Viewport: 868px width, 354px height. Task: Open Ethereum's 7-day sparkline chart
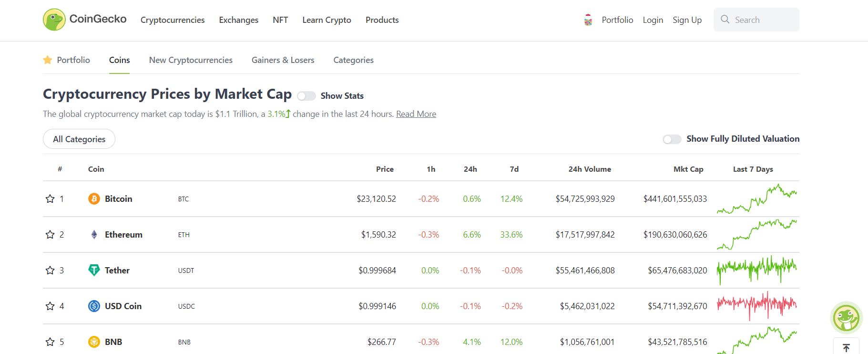click(x=757, y=234)
